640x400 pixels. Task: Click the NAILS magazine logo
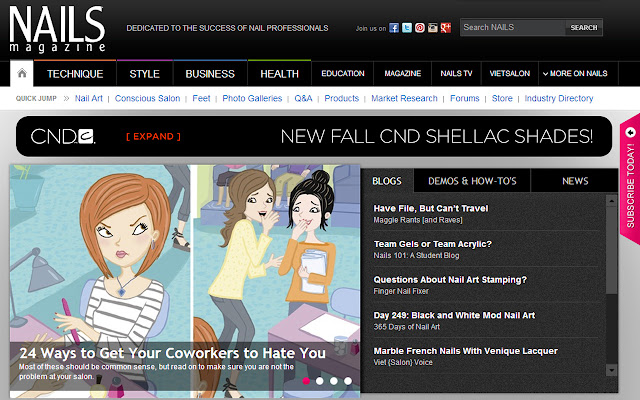tap(57, 29)
